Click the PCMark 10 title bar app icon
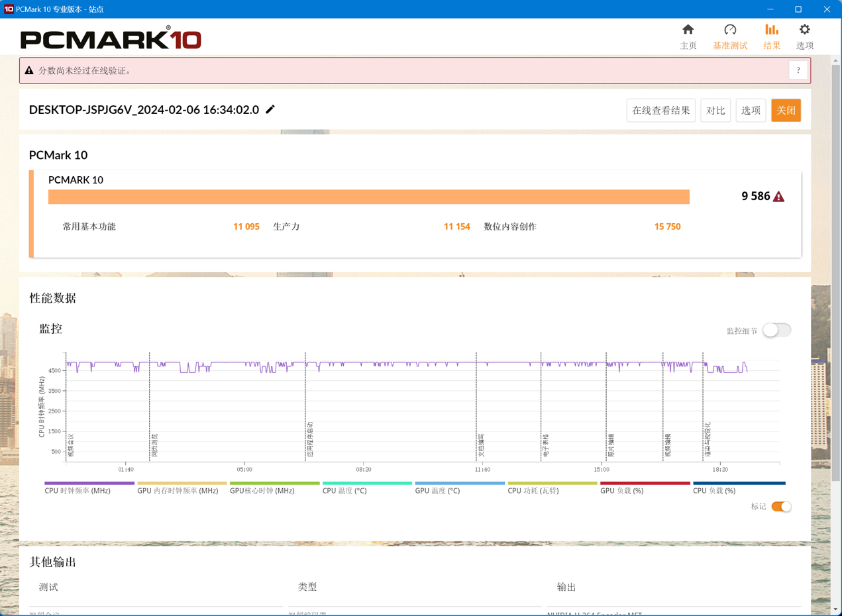842x616 pixels. [9, 9]
